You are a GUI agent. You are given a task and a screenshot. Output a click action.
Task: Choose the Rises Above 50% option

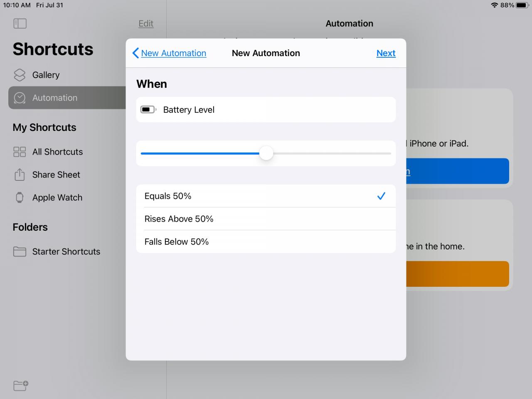tap(266, 219)
